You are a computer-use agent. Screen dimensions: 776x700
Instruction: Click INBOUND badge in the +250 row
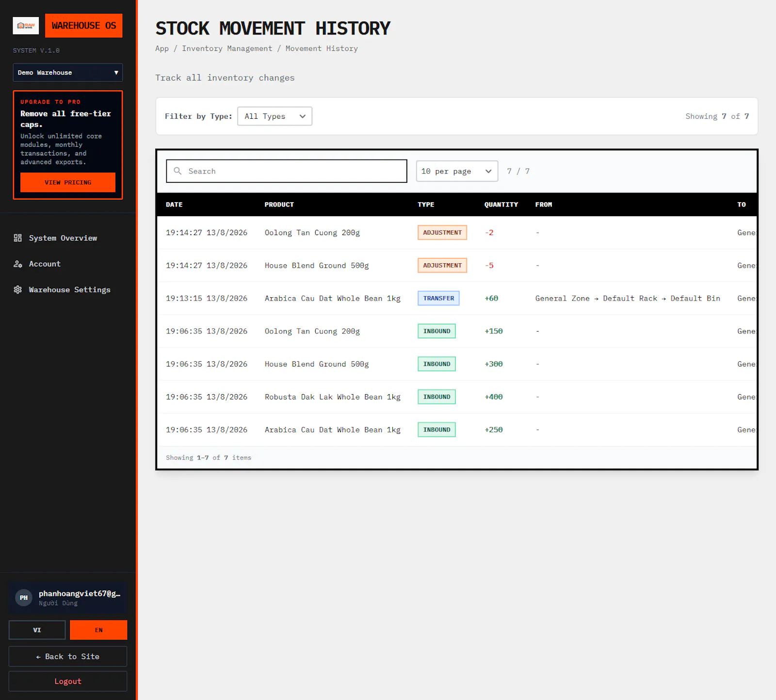[436, 430]
